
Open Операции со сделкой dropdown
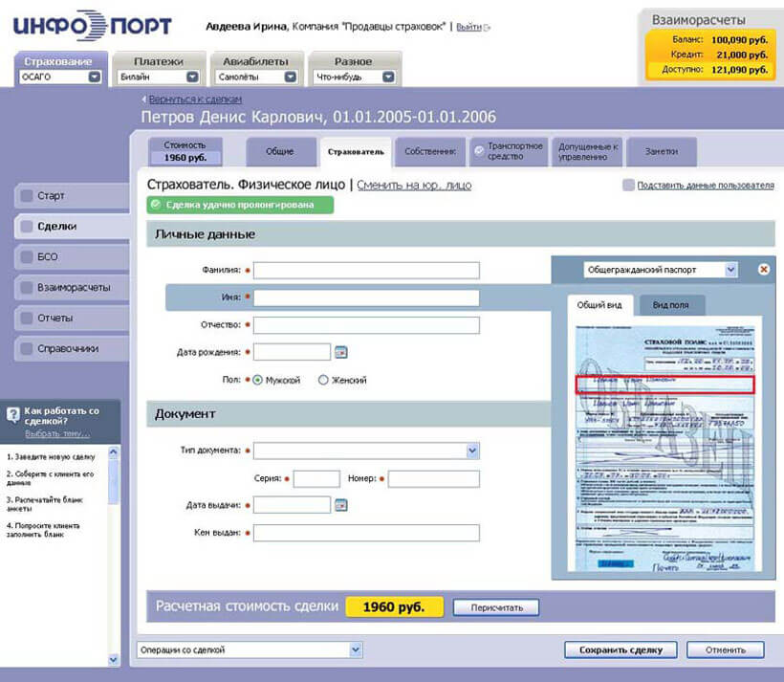(x=356, y=650)
